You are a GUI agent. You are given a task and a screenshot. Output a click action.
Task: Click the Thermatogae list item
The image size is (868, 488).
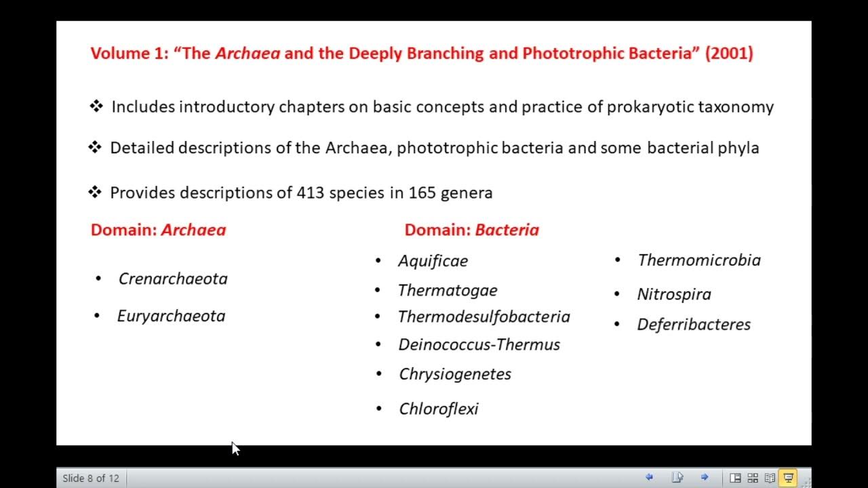[448, 291]
